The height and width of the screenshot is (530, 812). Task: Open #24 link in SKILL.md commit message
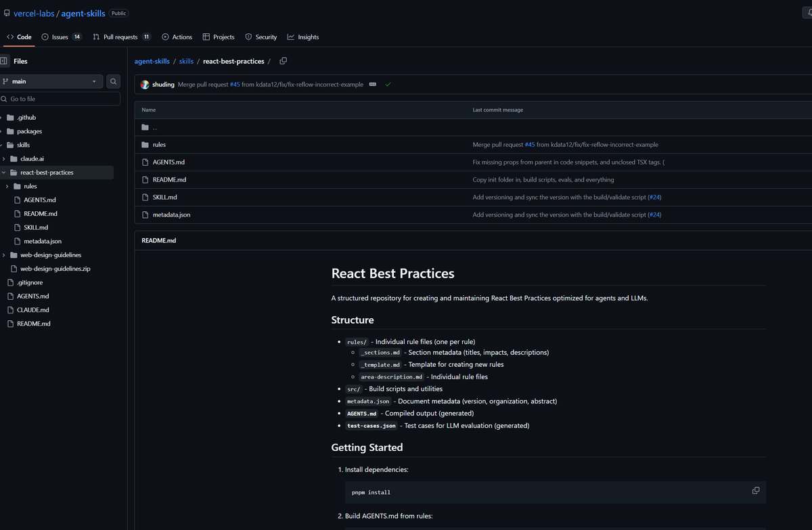tap(654, 198)
